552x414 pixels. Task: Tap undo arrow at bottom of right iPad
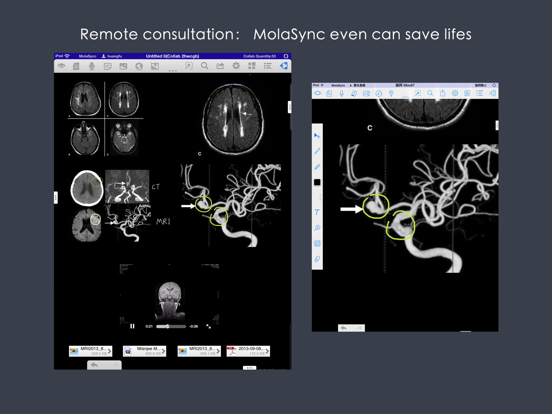[344, 328]
